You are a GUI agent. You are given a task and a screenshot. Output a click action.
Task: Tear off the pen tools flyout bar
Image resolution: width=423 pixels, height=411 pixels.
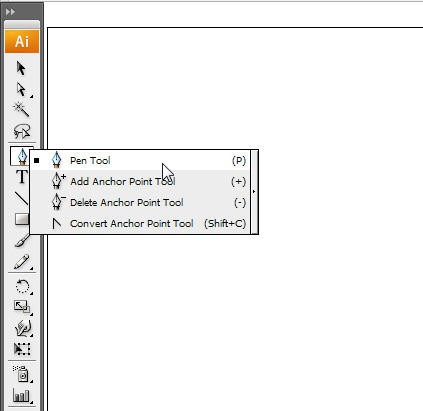tap(254, 192)
